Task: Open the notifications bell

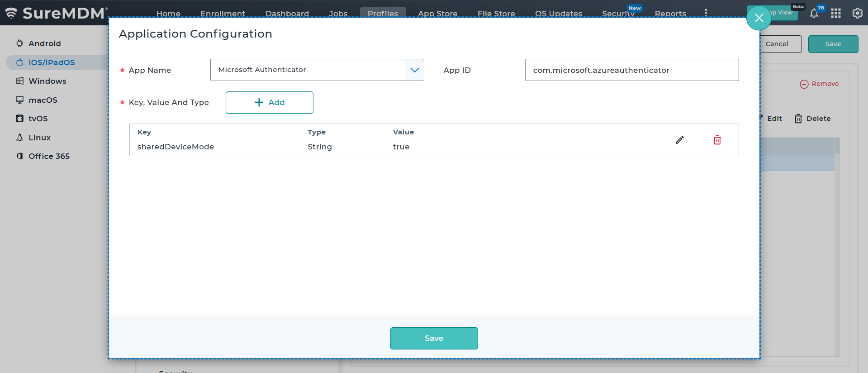Action: coord(814,13)
